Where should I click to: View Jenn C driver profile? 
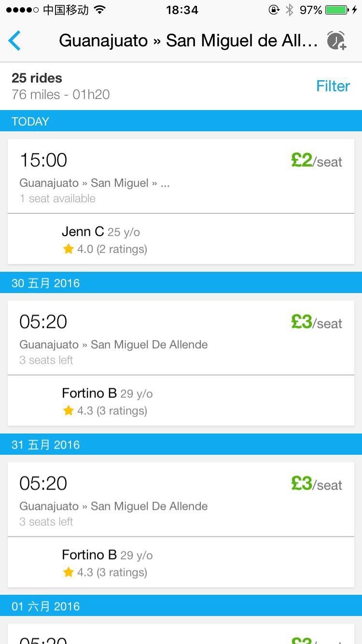[x=104, y=239]
